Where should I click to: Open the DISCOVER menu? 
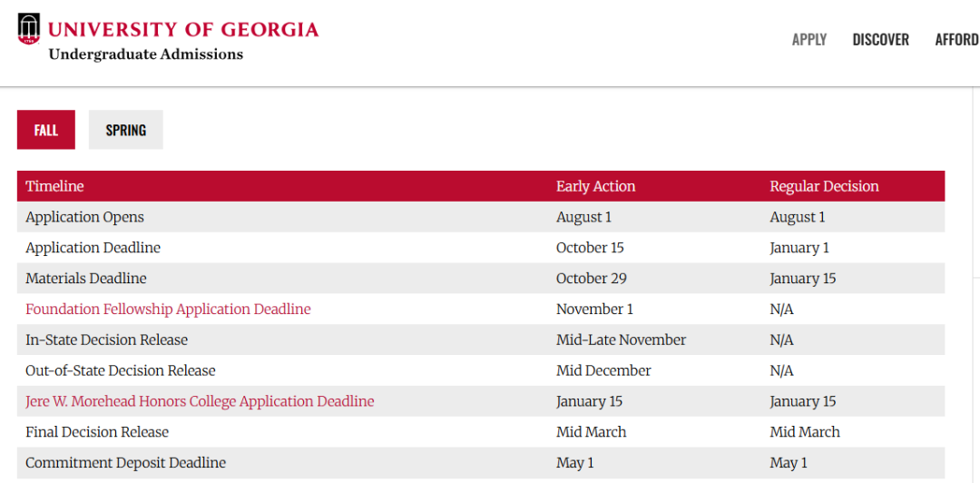[x=880, y=40]
